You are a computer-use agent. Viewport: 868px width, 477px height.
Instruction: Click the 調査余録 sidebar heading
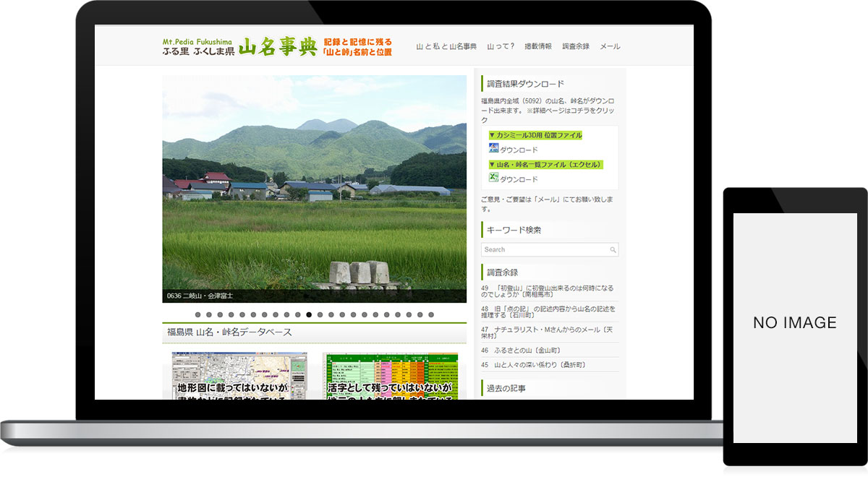coord(503,272)
